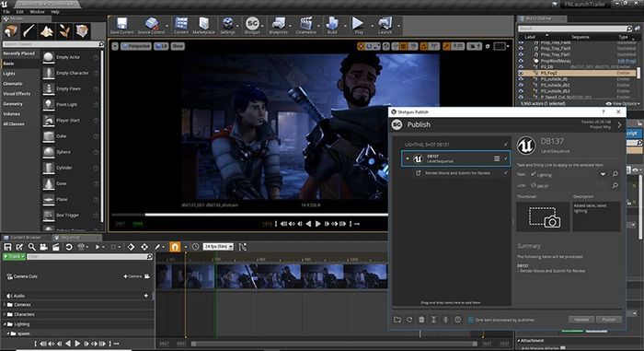The image size is (644, 351).
Task: Open the Window menu
Action: click(x=37, y=12)
